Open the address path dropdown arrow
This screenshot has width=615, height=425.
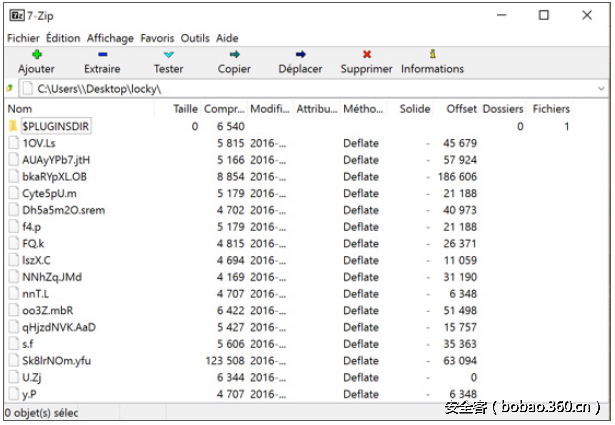click(600, 89)
